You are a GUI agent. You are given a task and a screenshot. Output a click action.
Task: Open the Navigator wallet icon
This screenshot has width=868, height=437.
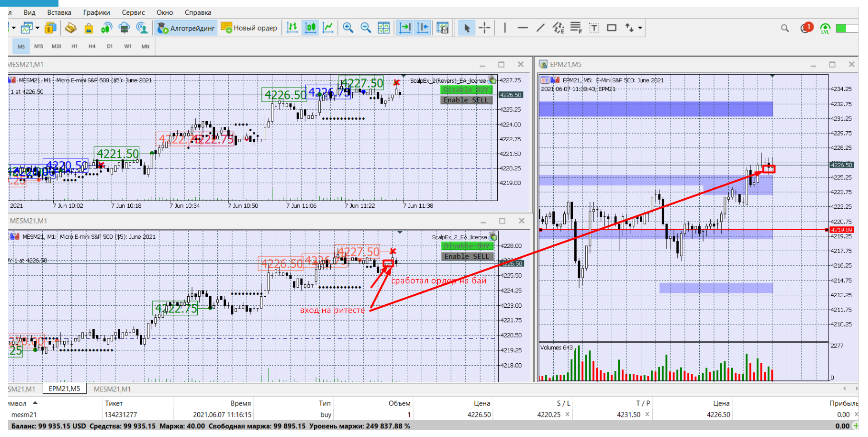[x=71, y=28]
